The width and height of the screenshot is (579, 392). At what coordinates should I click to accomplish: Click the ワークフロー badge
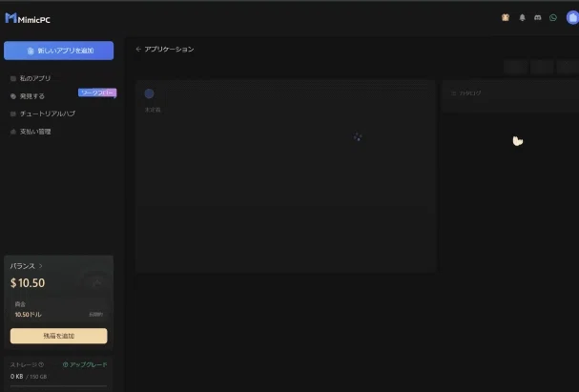97,93
